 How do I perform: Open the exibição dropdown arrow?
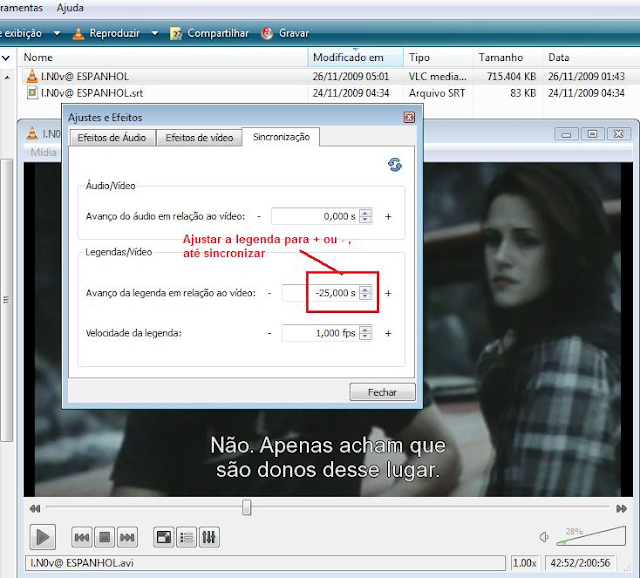coord(57,33)
